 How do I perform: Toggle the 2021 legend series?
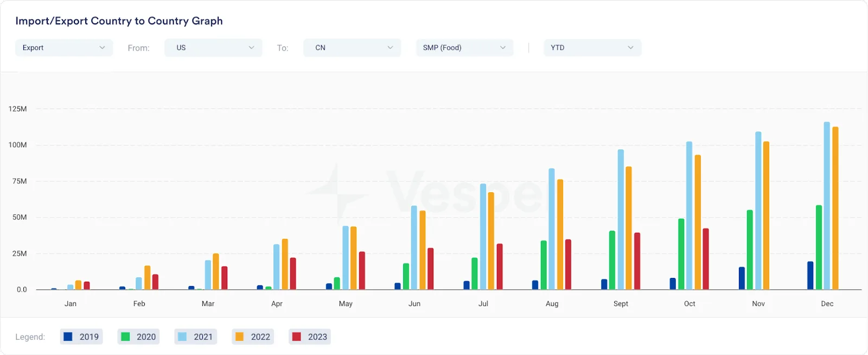coord(196,337)
